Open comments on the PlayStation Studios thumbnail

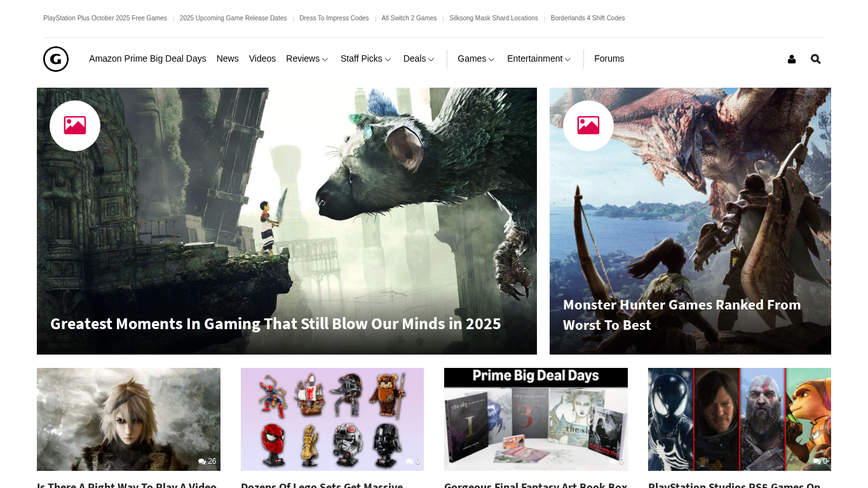coord(820,461)
